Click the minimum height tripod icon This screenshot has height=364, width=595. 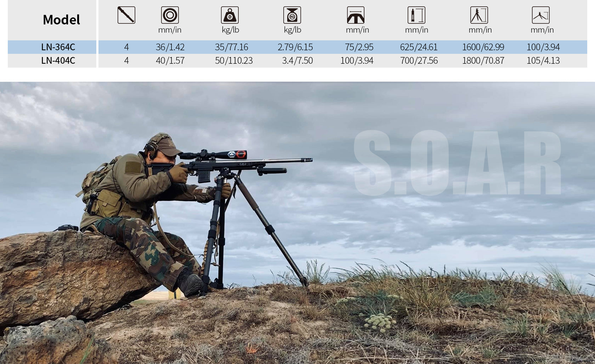(x=540, y=15)
